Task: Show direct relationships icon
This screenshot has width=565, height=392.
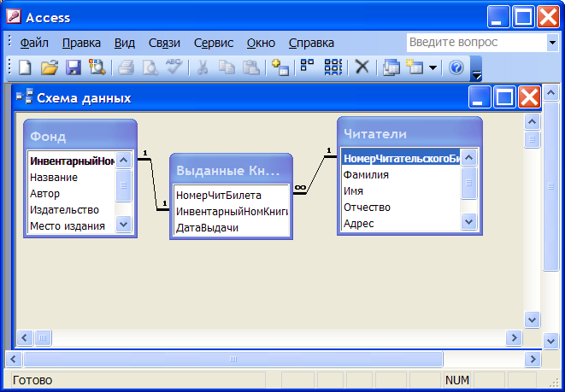Action: pos(307,66)
